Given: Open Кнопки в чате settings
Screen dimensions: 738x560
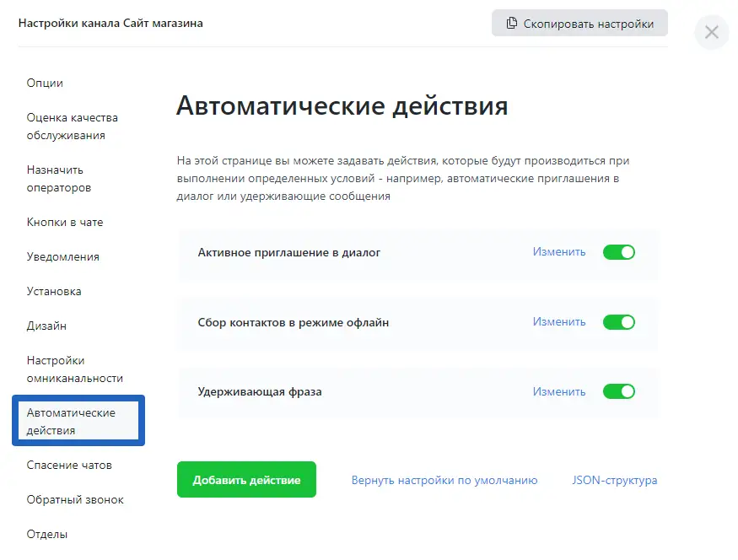Looking at the screenshot, I should click(x=65, y=223).
